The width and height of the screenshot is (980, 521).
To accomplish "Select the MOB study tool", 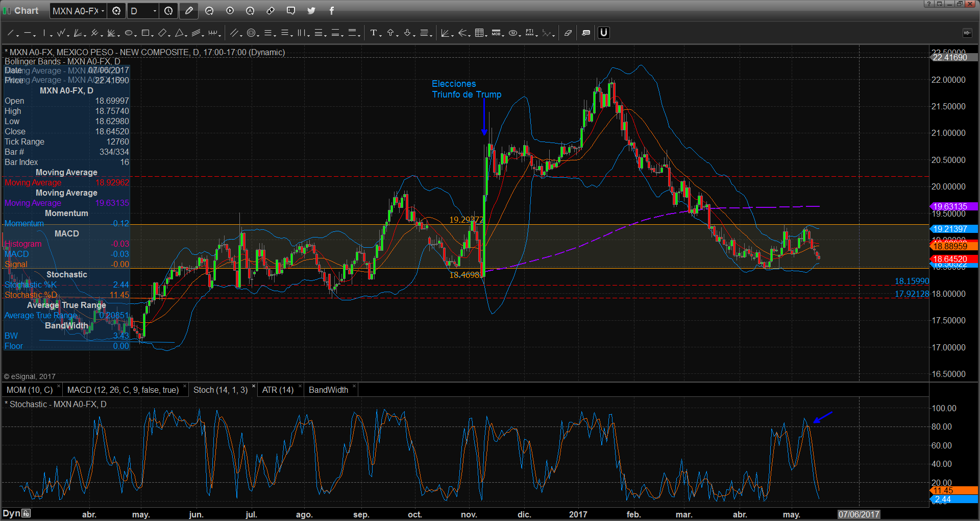I will tap(496, 33).
